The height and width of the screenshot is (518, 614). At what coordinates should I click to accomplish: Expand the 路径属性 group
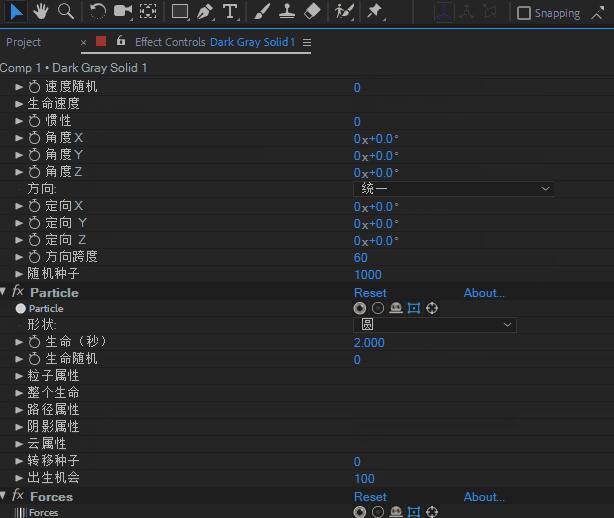(19, 410)
